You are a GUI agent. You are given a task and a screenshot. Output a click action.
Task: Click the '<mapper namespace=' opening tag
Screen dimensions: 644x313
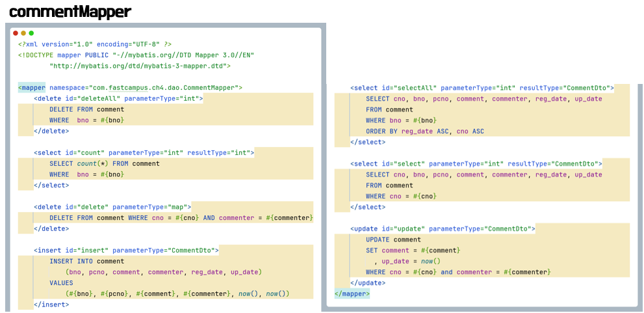click(x=130, y=88)
